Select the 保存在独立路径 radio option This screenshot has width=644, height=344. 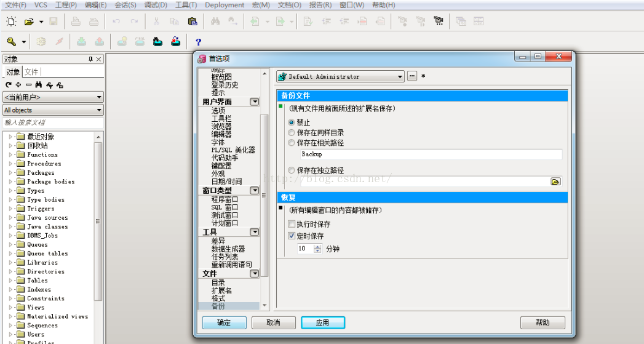(292, 170)
